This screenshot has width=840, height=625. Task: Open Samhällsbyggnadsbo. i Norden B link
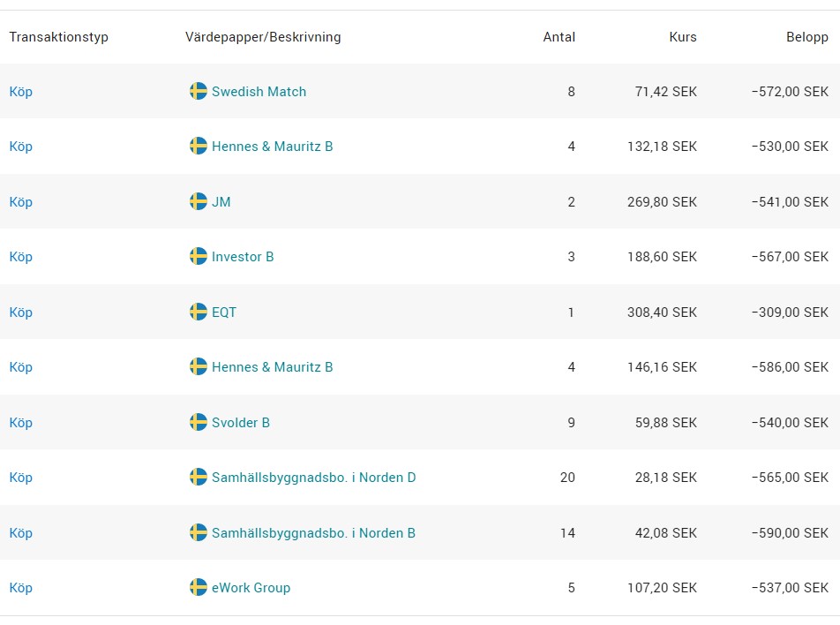(x=313, y=533)
